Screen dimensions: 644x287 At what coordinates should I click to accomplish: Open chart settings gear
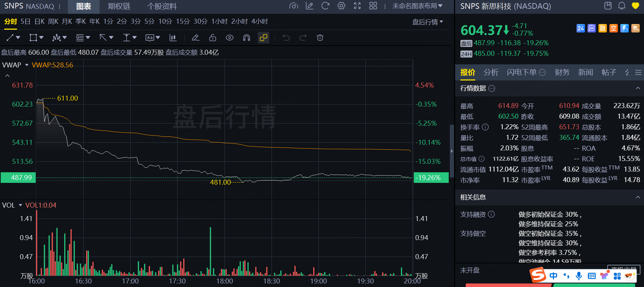341,6
